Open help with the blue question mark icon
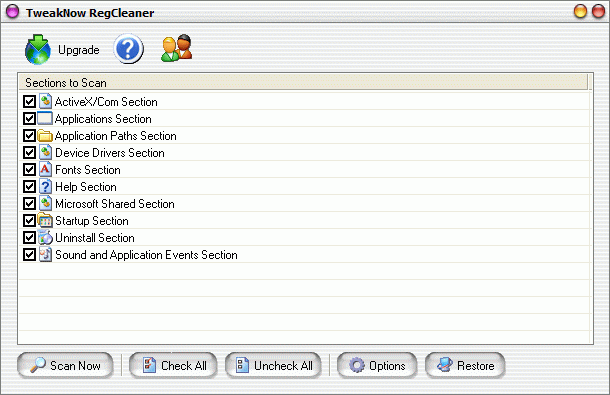This screenshot has height=395, width=610. click(x=128, y=49)
